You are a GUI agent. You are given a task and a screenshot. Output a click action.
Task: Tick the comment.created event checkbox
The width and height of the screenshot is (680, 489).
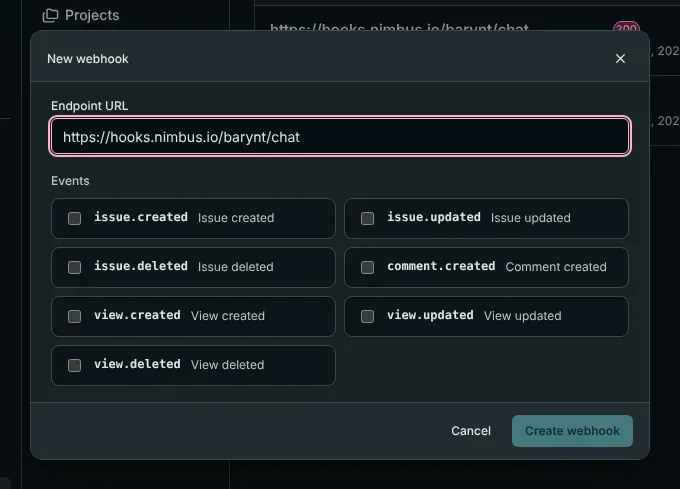367,267
